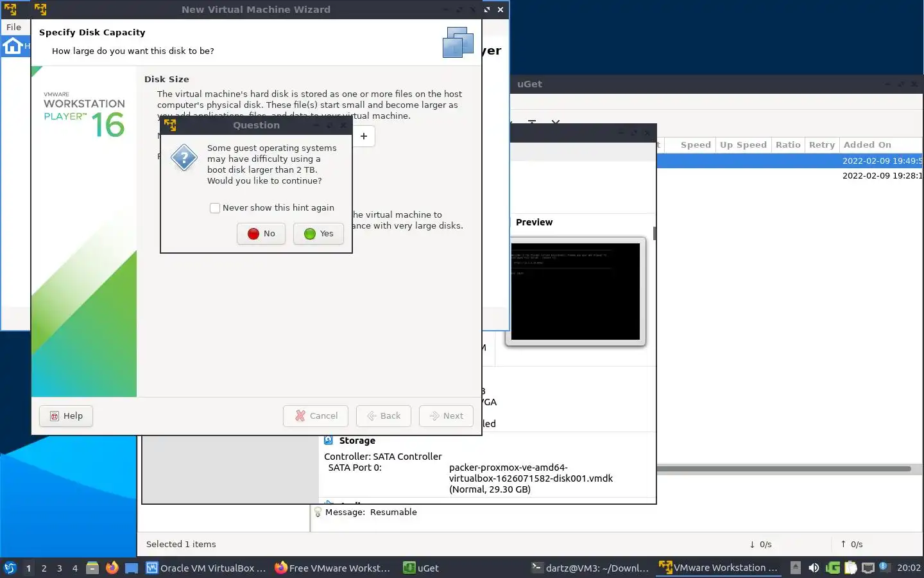
Task: Click the network monitor tray icon
Action: pos(868,568)
